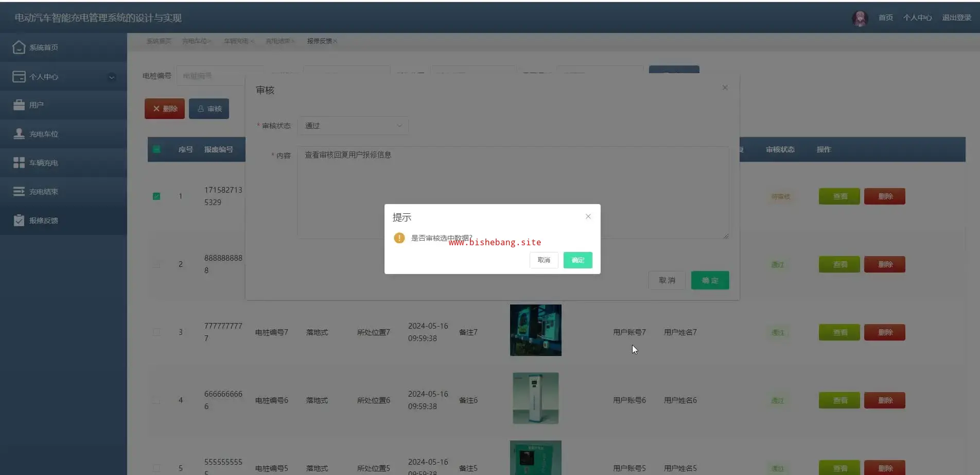Select the 充电车位 sidebar icon
Image resolution: width=980 pixels, height=475 pixels.
point(19,134)
